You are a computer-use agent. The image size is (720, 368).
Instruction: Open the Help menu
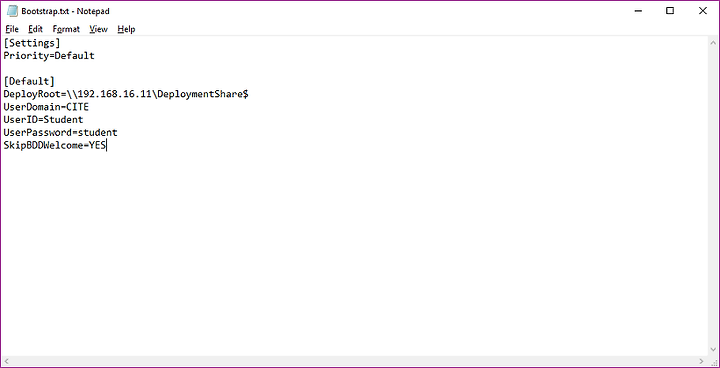(x=126, y=29)
